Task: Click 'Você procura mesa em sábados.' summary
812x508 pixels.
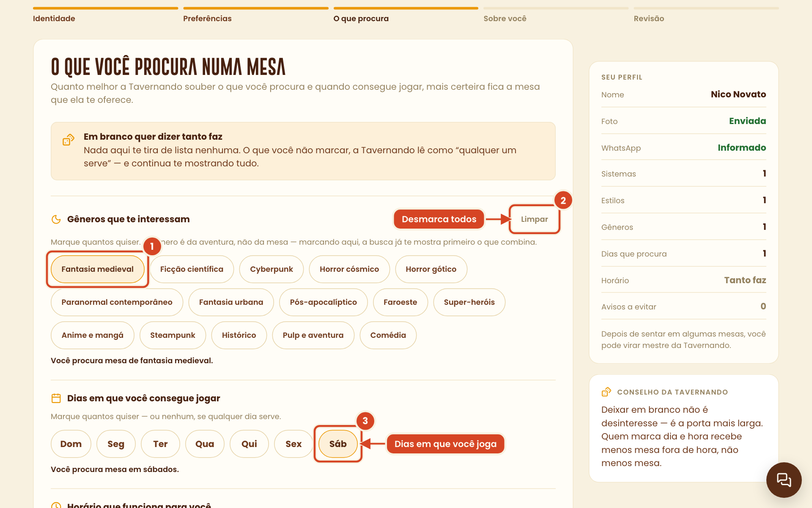Action: 115,469
